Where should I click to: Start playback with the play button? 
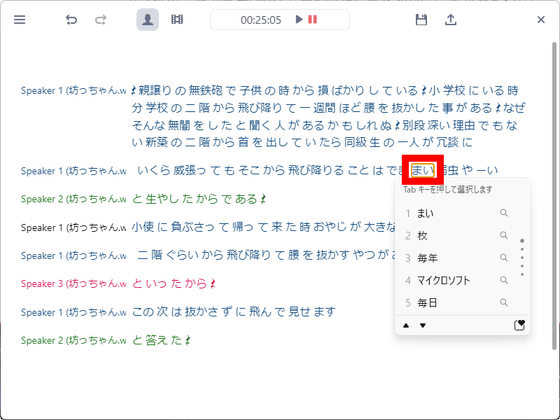coord(299,19)
